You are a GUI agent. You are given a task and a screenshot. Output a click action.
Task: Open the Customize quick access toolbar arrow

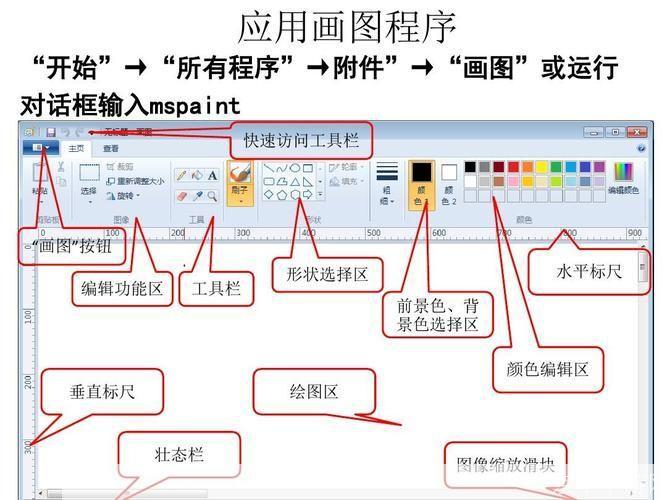click(x=91, y=133)
